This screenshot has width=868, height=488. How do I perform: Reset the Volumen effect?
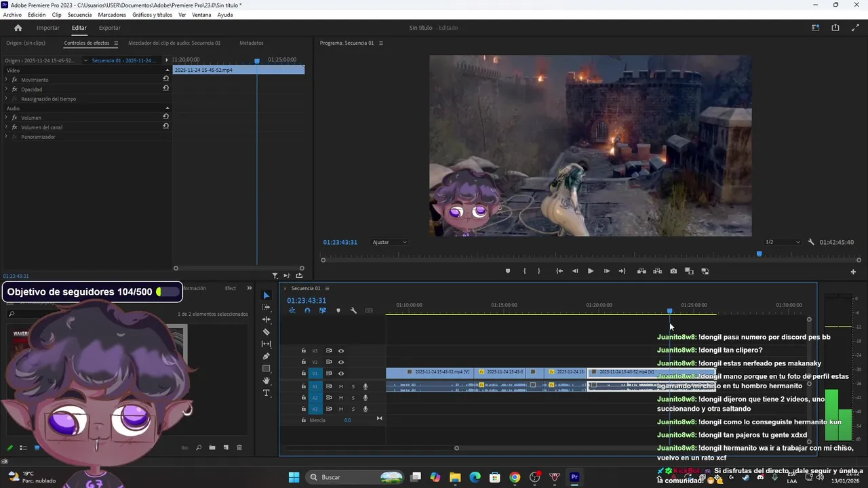tap(165, 117)
